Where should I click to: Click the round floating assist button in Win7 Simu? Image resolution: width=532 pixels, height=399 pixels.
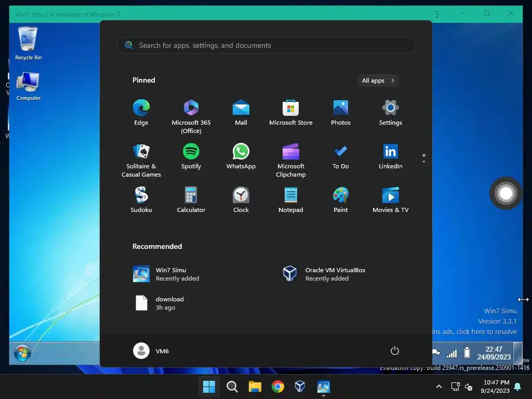point(506,193)
